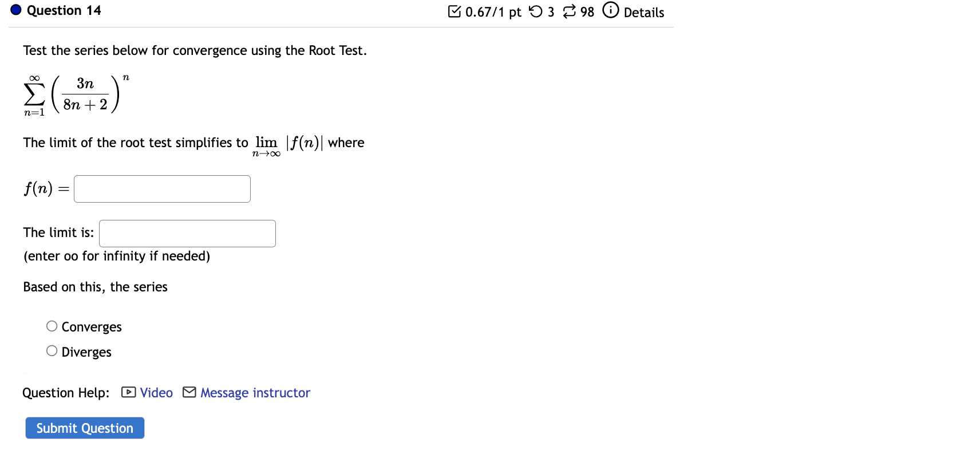Select the Converges radio button
Screen dimensions: 980x462
[51, 326]
